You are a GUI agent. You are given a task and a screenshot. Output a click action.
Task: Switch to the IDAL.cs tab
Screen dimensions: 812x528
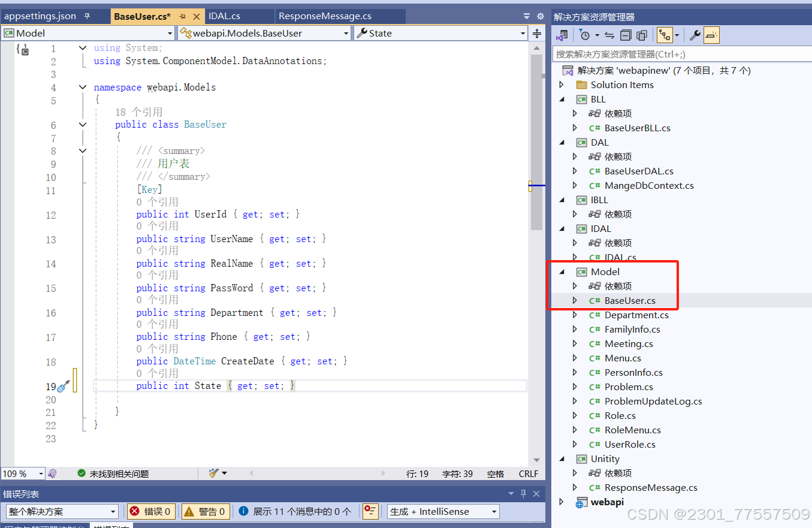225,16
